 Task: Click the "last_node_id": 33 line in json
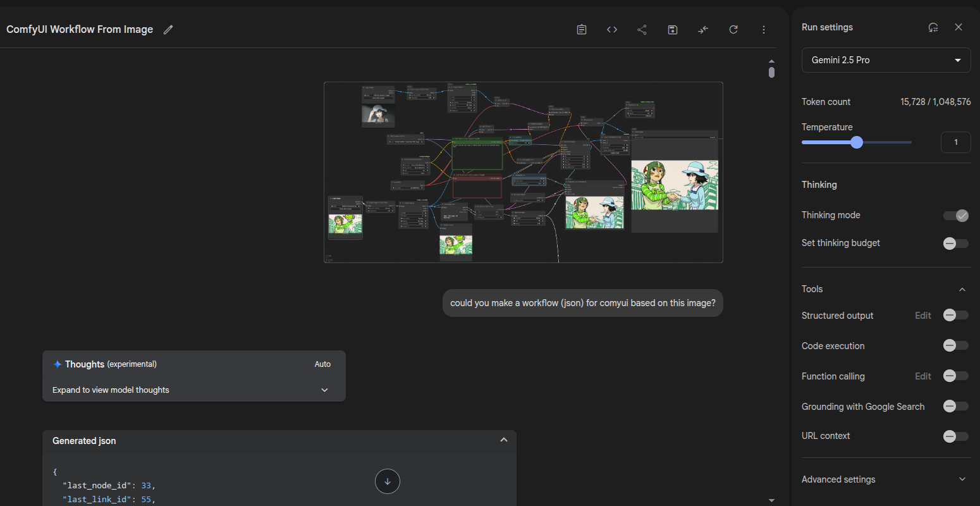tap(109, 486)
